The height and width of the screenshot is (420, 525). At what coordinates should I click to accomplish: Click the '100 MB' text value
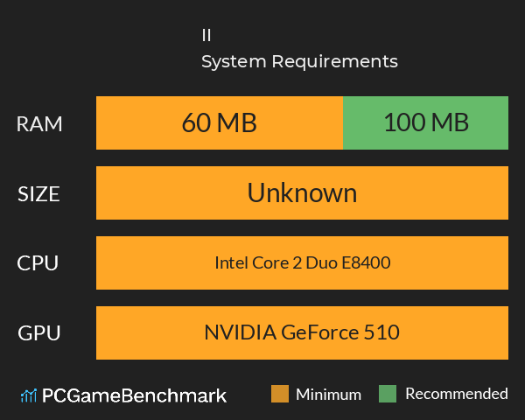[x=426, y=122]
